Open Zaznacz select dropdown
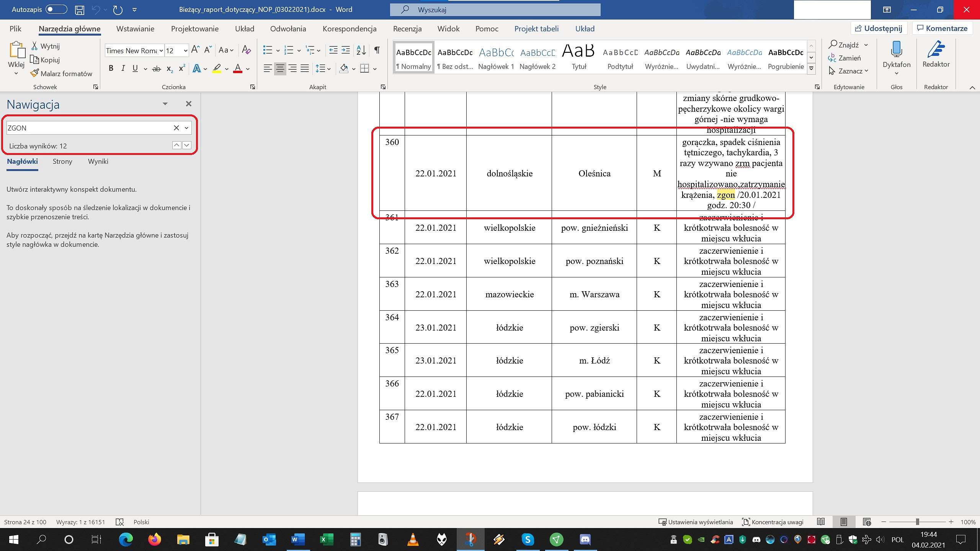This screenshot has height=551, width=980. tap(848, 71)
